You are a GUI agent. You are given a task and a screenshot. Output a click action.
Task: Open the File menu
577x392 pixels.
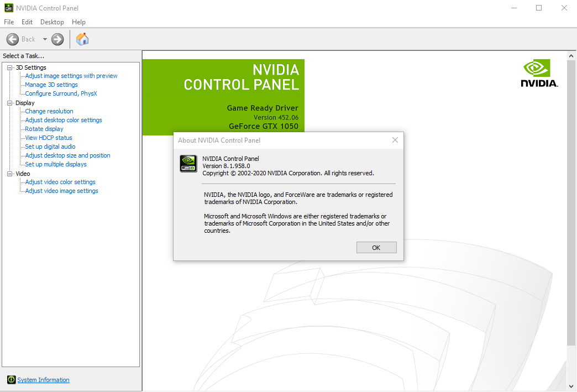[9, 22]
